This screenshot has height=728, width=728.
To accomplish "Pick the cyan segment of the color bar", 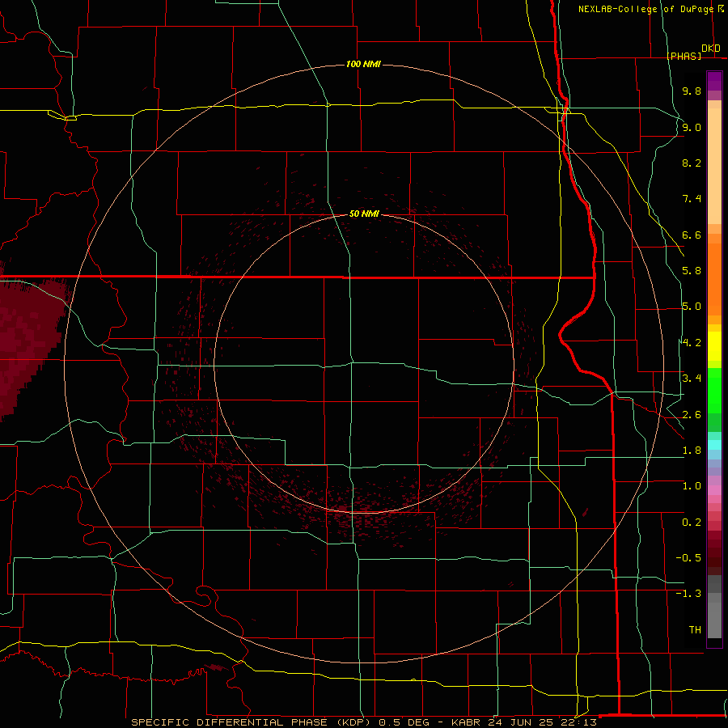I will point(714,445).
